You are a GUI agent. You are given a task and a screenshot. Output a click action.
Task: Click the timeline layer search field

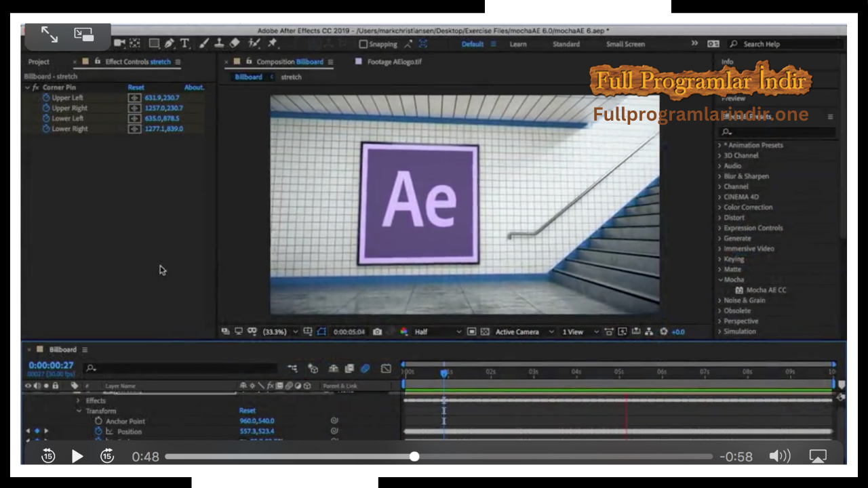point(180,369)
